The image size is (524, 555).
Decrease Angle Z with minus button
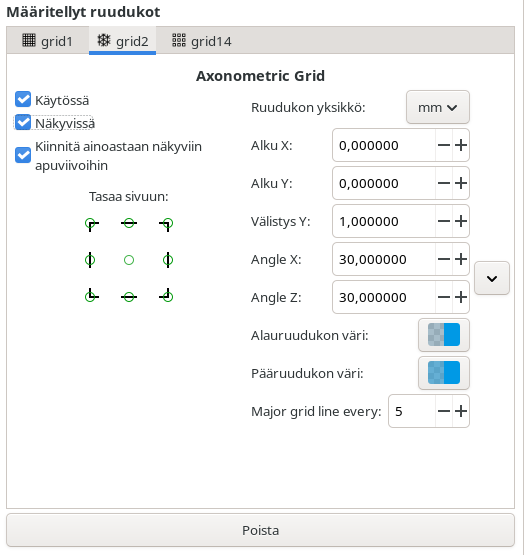[x=444, y=297]
